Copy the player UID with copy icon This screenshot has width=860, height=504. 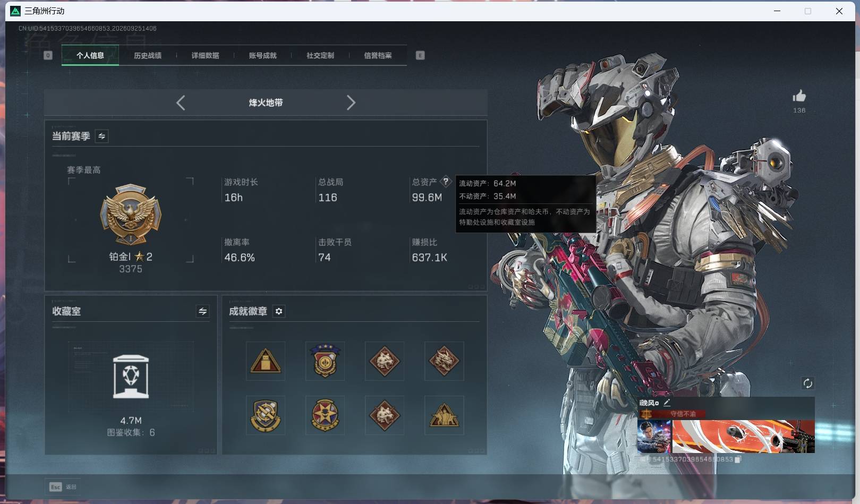tap(738, 459)
